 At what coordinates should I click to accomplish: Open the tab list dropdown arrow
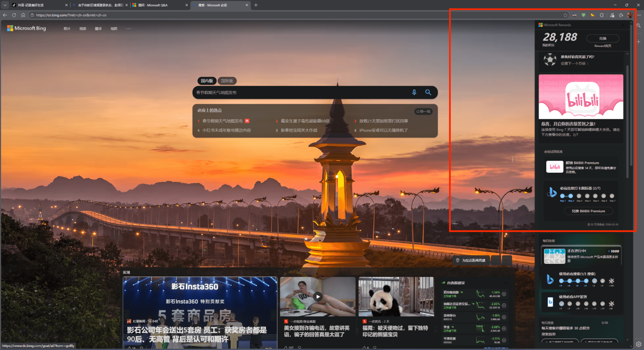click(x=5, y=5)
